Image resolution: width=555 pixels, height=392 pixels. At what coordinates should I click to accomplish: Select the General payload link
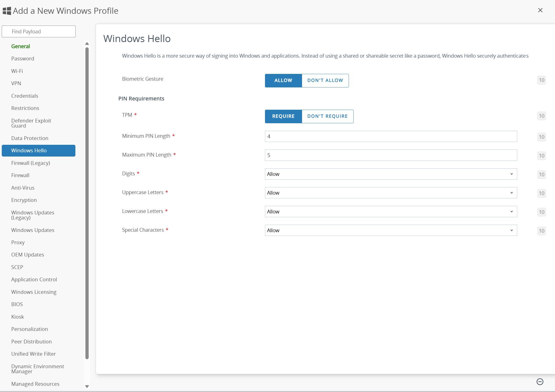tap(21, 46)
